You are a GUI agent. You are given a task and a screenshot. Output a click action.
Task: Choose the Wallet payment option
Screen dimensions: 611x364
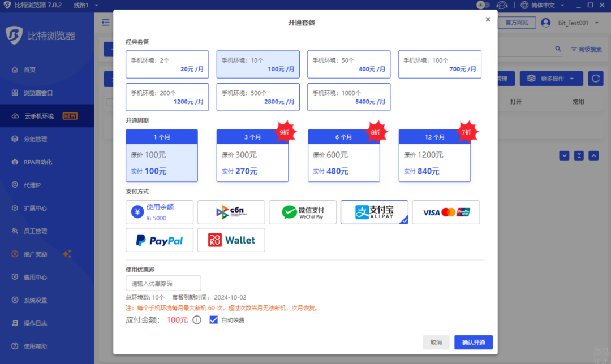pyautogui.click(x=231, y=240)
